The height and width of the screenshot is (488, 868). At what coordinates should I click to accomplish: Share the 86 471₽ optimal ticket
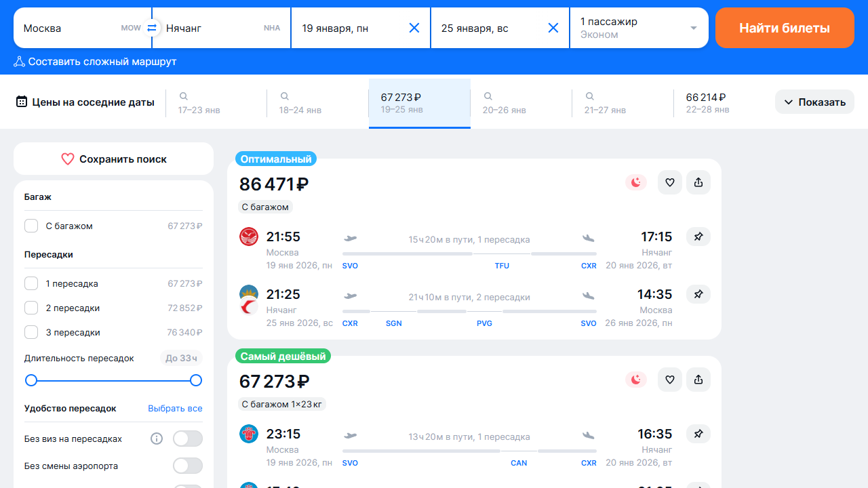pyautogui.click(x=698, y=182)
